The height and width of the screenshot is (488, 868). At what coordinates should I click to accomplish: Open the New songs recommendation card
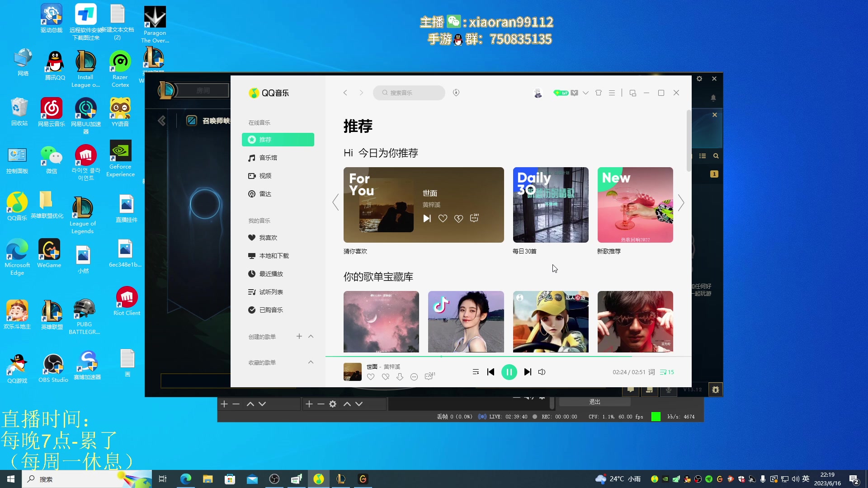point(635,205)
